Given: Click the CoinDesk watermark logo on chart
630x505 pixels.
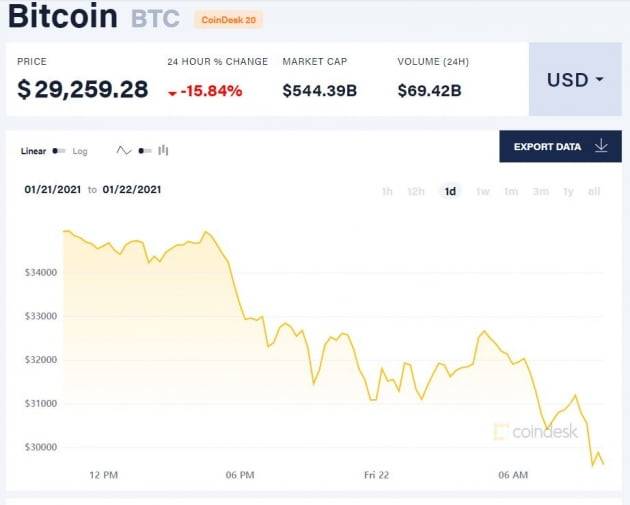Looking at the screenshot, I should click(x=536, y=432).
